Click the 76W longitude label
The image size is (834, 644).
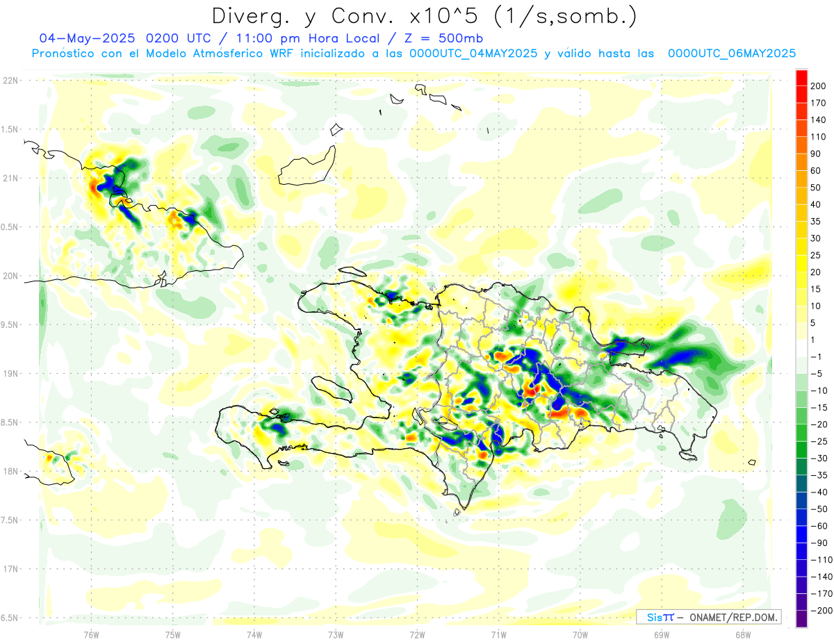(x=91, y=634)
